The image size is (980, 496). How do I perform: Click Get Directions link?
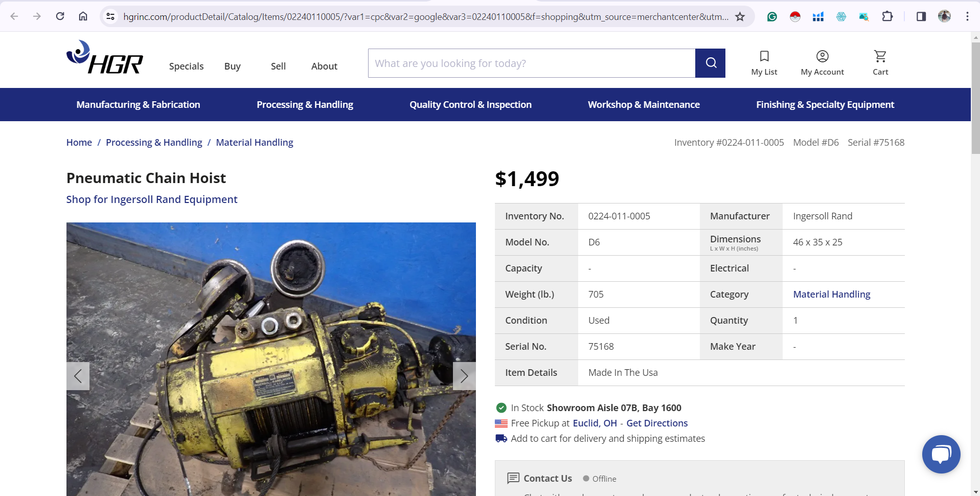[x=657, y=423]
